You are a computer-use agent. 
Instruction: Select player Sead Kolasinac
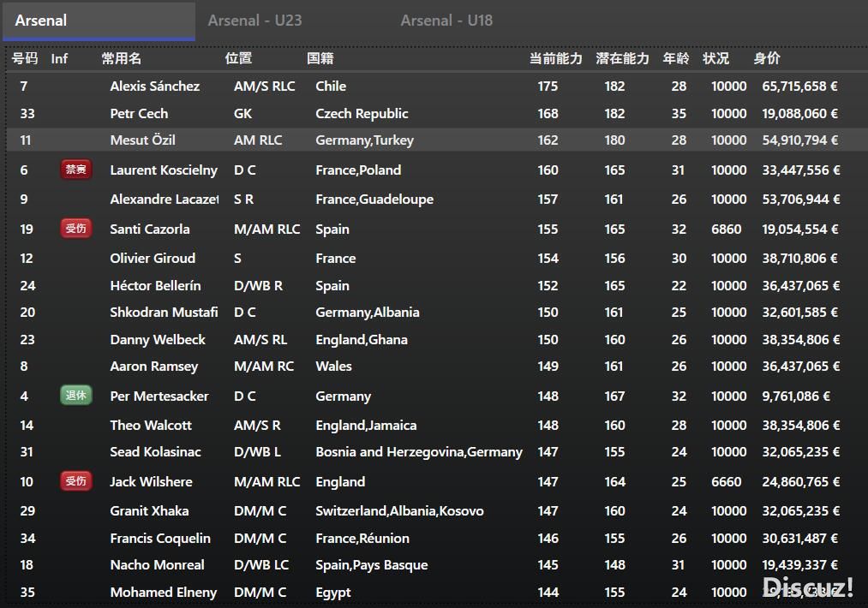pos(156,452)
